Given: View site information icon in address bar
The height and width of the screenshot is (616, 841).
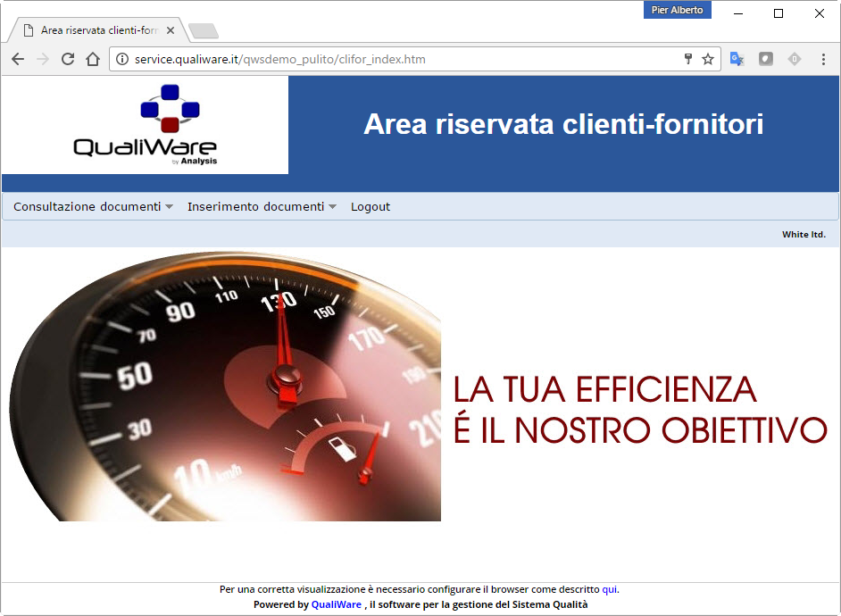Looking at the screenshot, I should click(x=122, y=60).
